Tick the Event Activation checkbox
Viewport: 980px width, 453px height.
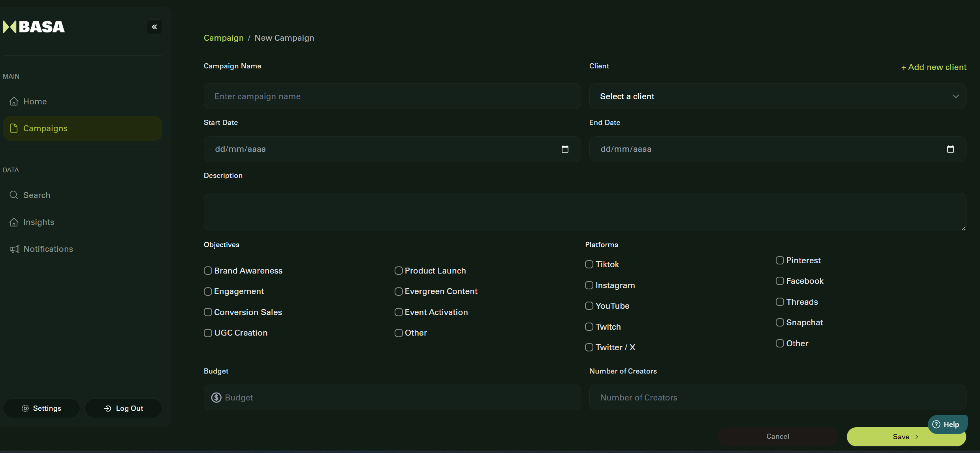click(x=399, y=312)
